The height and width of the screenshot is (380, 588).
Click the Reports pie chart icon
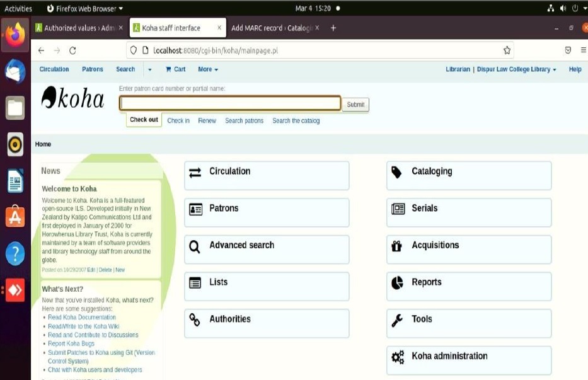coord(397,283)
